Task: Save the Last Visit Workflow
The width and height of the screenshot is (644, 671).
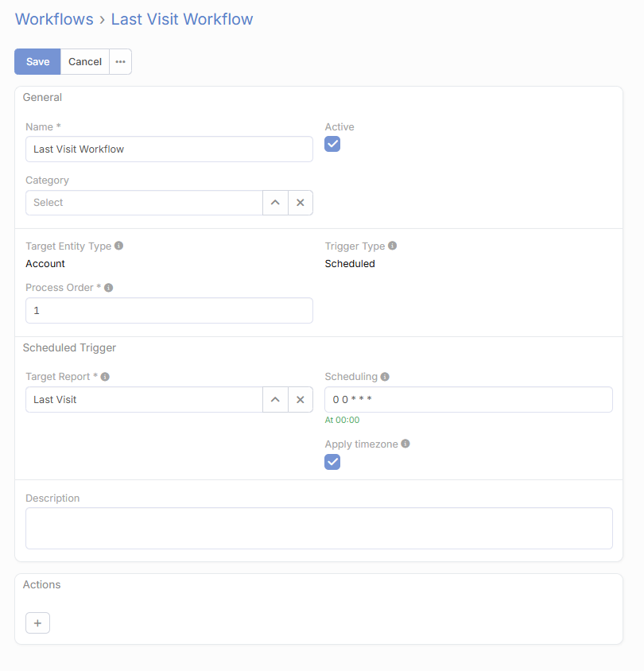Action: pyautogui.click(x=37, y=62)
